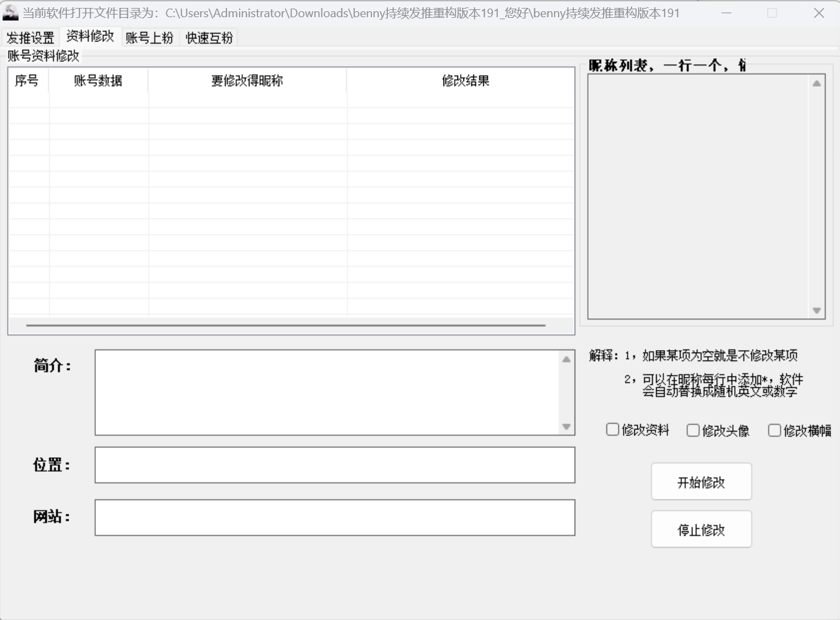Click the 要修改得昵称 column header
Image resolution: width=840 pixels, height=620 pixels.
click(247, 81)
